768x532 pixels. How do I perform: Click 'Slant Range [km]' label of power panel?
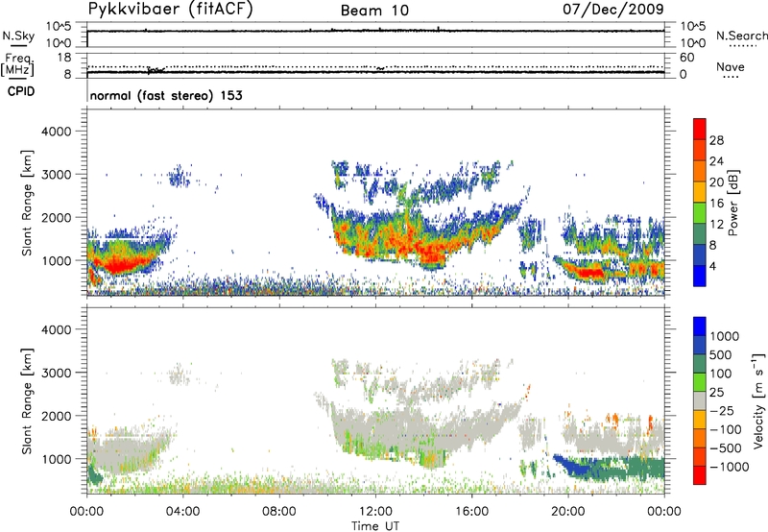pos(27,203)
